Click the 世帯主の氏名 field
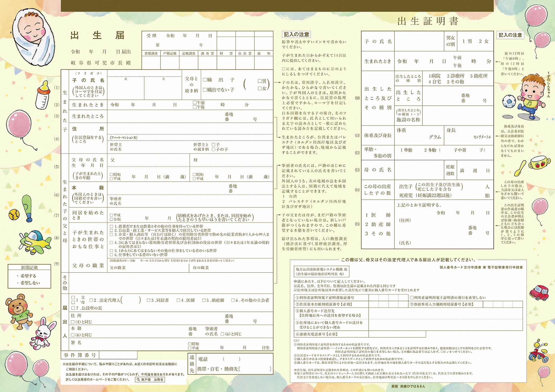This screenshot has height=392, width=555. 150,147
